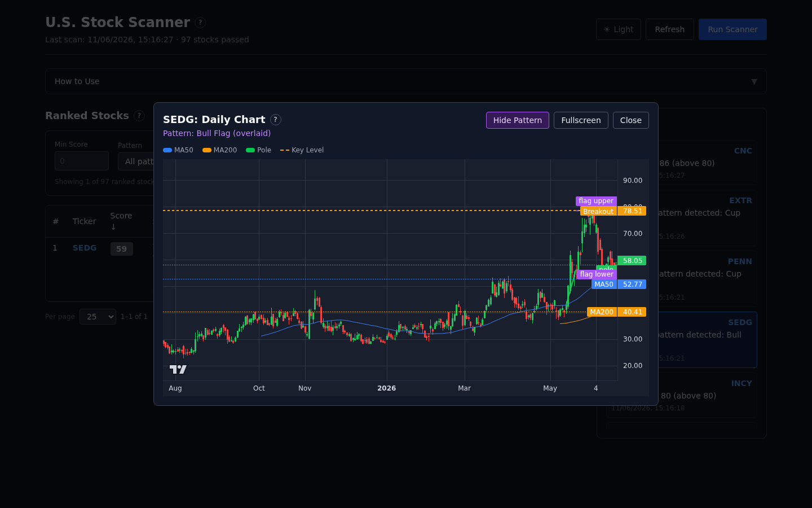
Task: Click the Breakout label on chart
Action: 598,211
